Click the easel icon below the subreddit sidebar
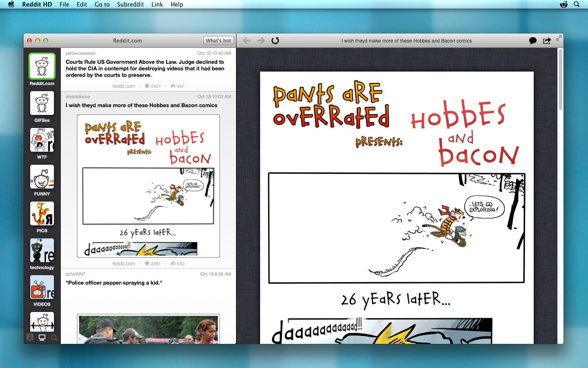 click(42, 337)
